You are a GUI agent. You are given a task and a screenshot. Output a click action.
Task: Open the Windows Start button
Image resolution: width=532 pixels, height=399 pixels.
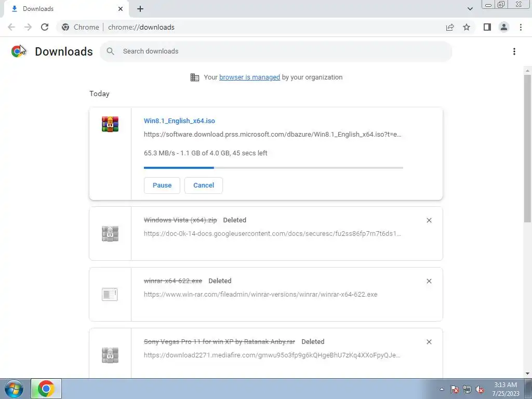pyautogui.click(x=14, y=389)
